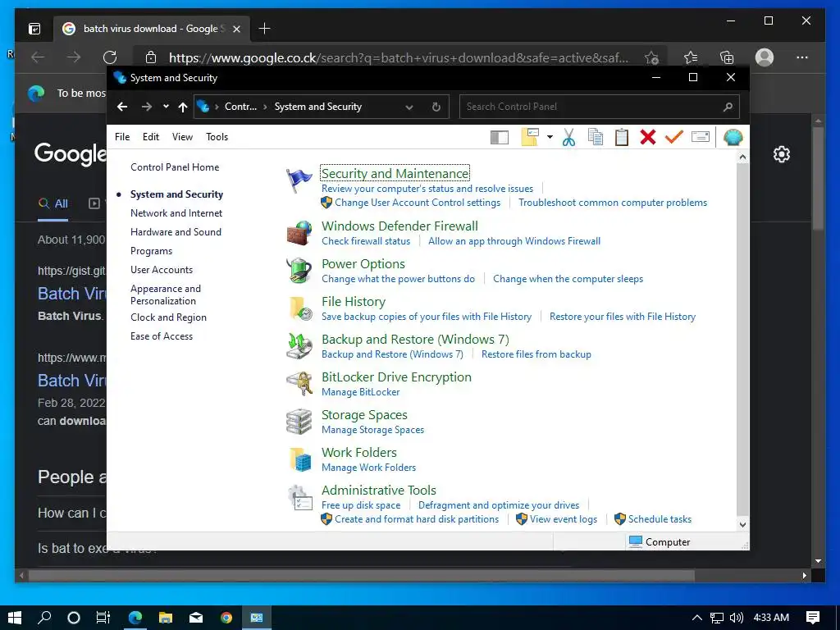The height and width of the screenshot is (630, 840).
Task: Click Check firewall status link
Action: pyautogui.click(x=366, y=241)
